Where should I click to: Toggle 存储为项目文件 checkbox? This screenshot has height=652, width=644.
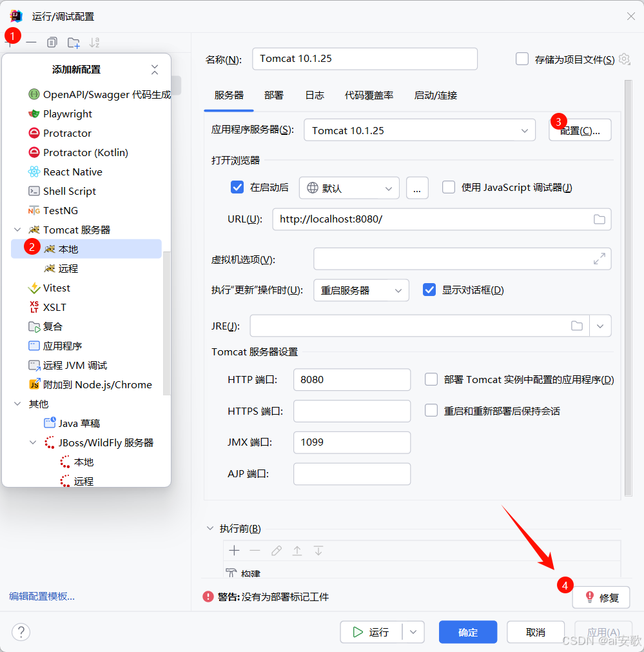(x=522, y=59)
